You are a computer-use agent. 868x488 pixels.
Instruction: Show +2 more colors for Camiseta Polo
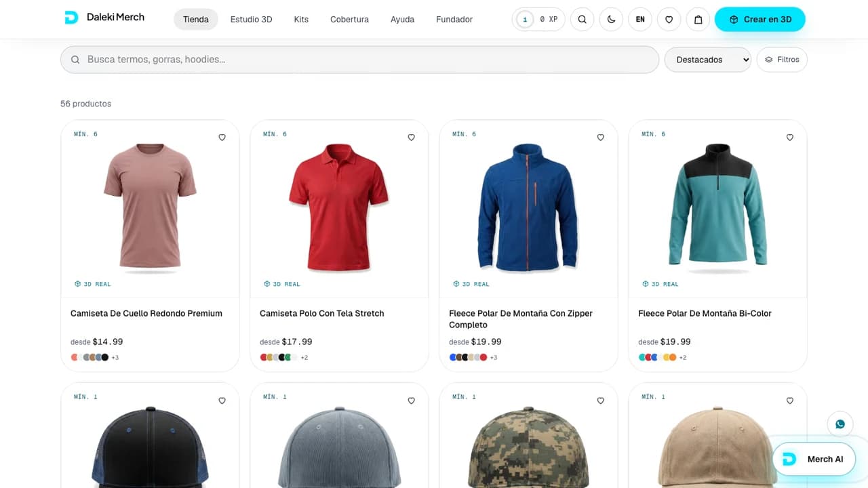(x=304, y=358)
